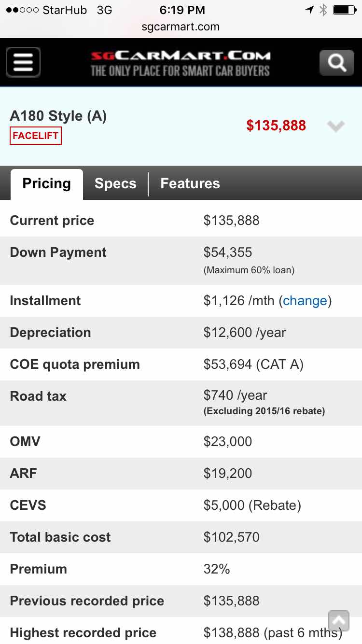The height and width of the screenshot is (644, 362).
Task: Tap the search magnifier icon
Action: (336, 63)
